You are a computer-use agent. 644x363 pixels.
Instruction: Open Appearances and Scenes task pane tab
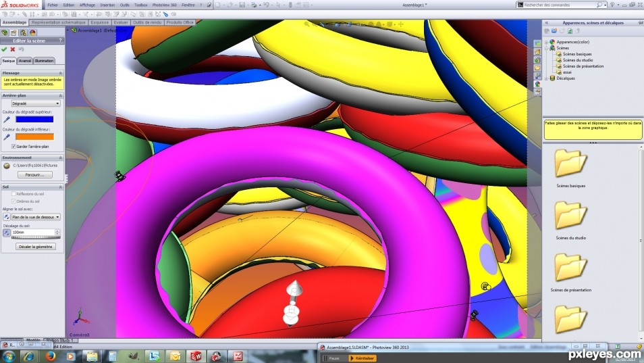coord(537,84)
